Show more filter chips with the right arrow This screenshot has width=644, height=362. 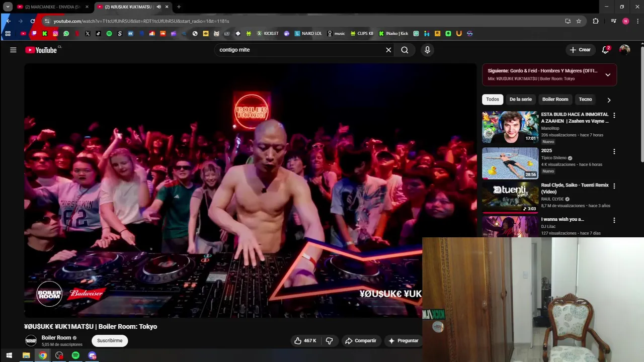click(x=609, y=100)
